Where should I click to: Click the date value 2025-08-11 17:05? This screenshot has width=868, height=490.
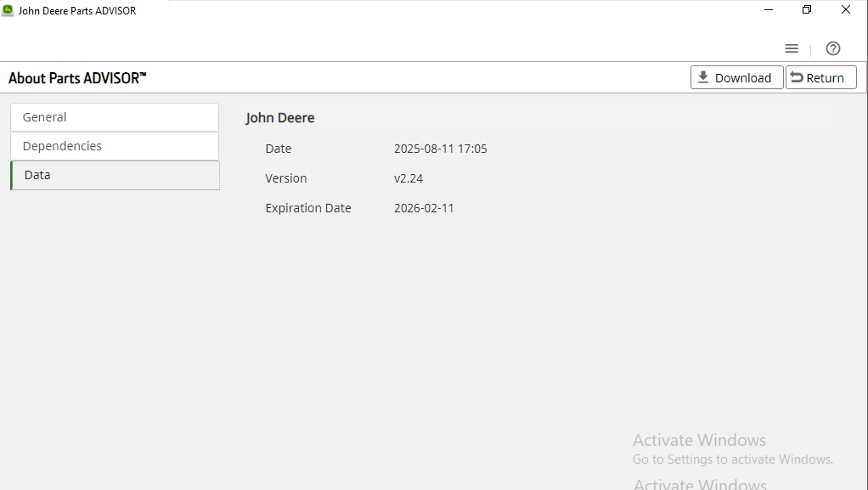440,149
